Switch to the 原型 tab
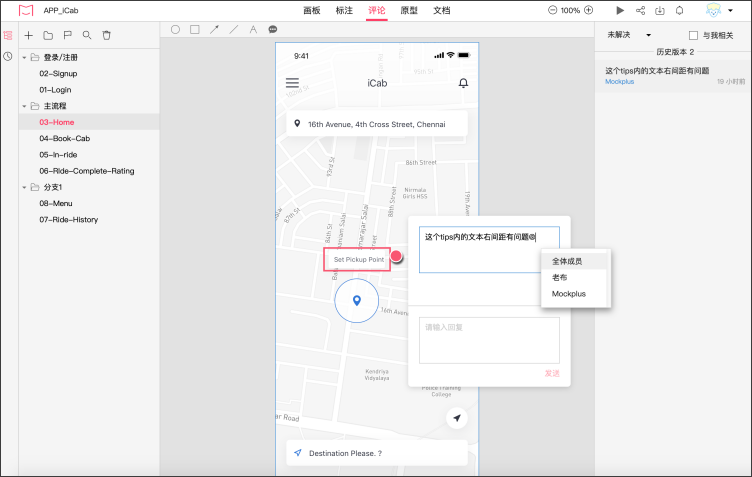Viewport: 752px width, 477px height. coord(409,10)
